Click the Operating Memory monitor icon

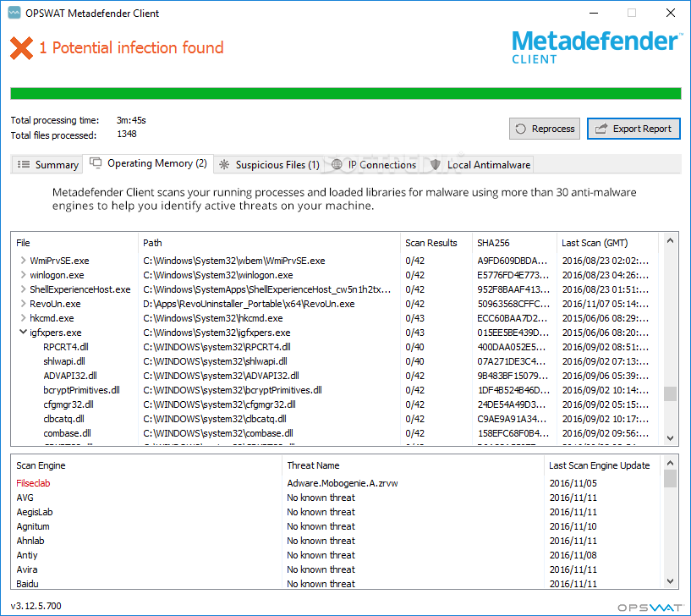click(x=96, y=162)
